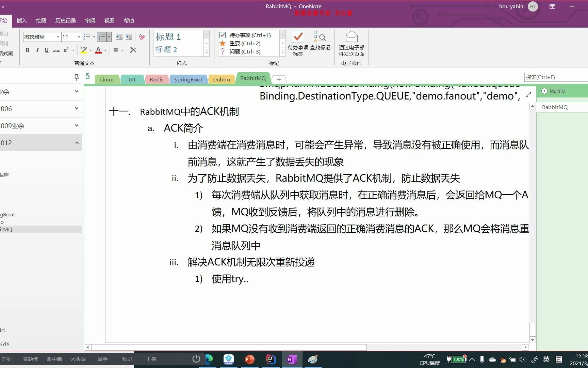This screenshot has height=368, width=588.
Task: Click the ribbon display options icon
Action: 552,6
